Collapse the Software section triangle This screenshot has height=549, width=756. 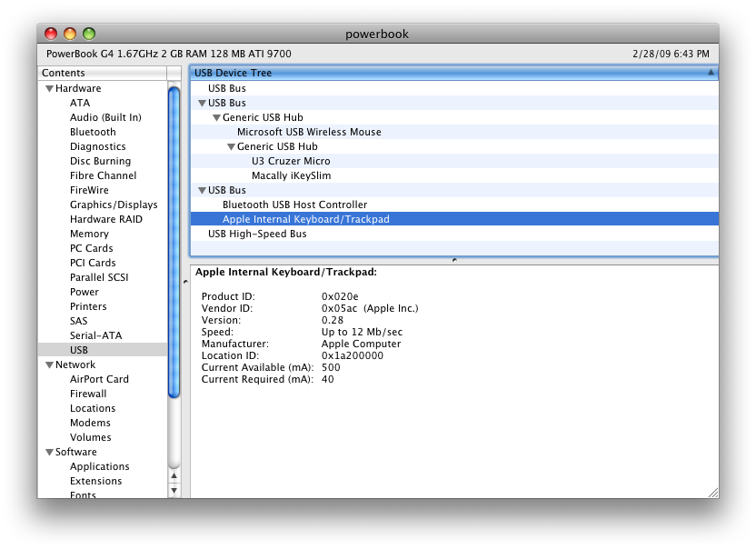point(49,453)
